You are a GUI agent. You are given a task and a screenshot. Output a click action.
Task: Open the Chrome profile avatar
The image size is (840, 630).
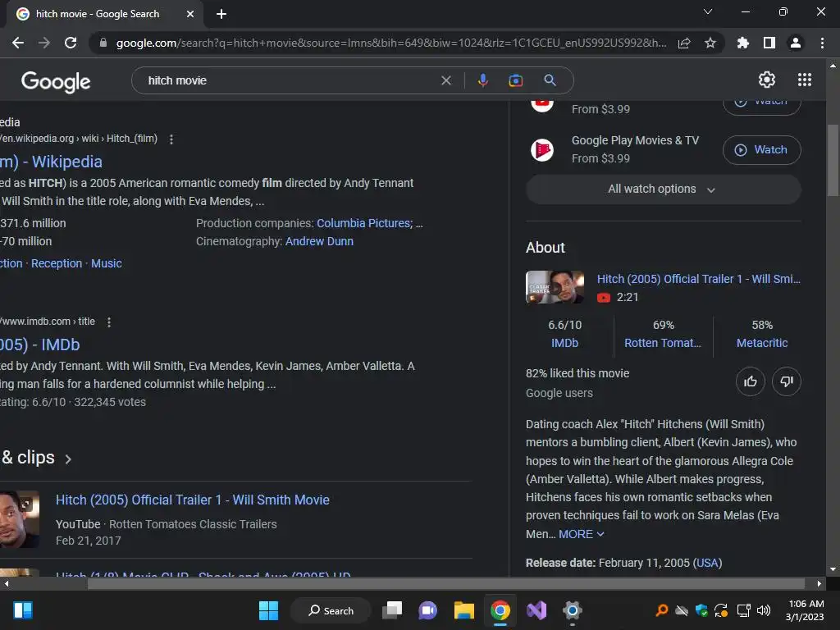(x=796, y=43)
